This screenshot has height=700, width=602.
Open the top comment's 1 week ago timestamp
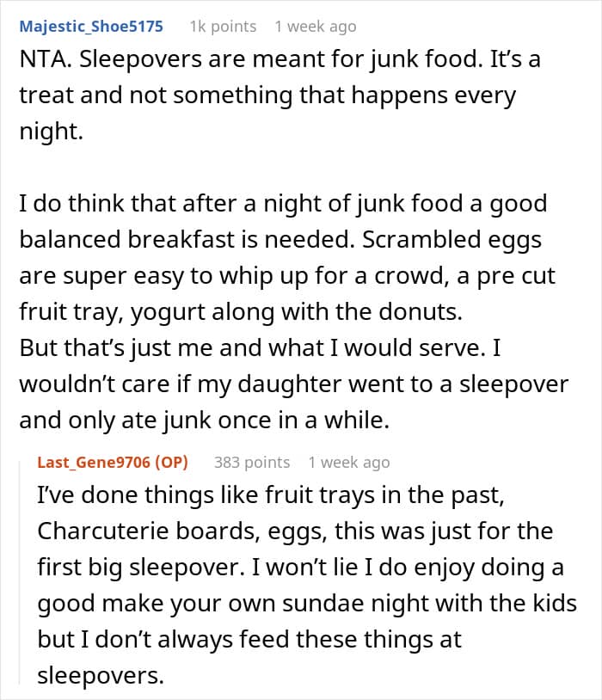pos(316,27)
